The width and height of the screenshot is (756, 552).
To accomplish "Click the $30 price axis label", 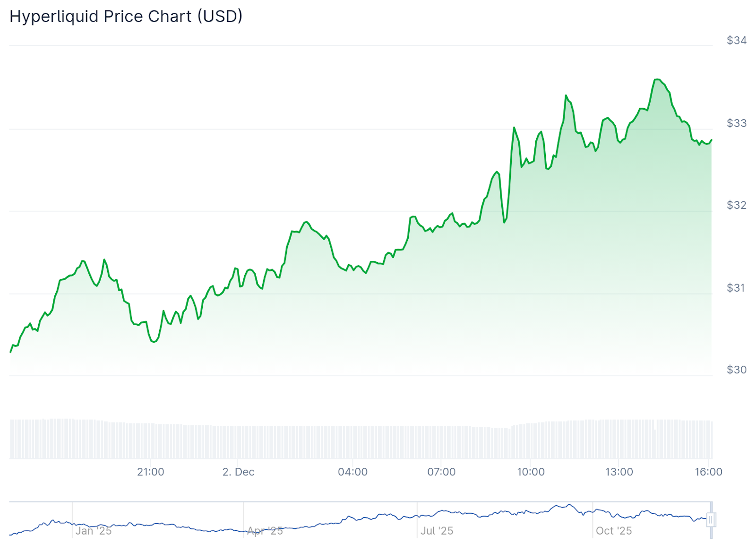I will 736,370.
